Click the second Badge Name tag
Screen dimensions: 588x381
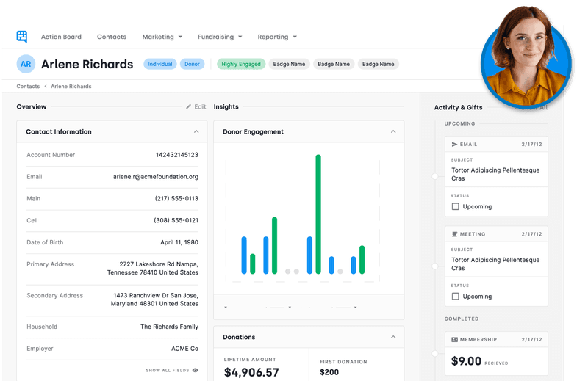(x=334, y=64)
